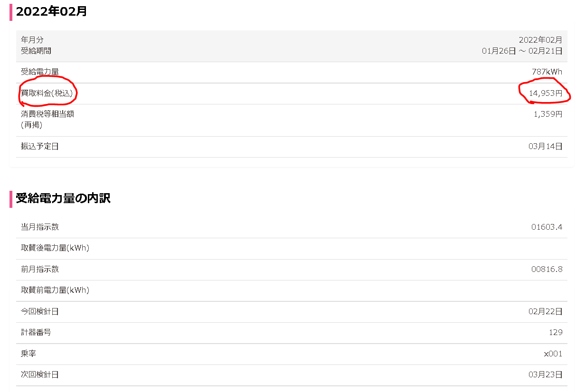Click the 03月14日 transfer date
576x392 pixels.
click(x=545, y=147)
